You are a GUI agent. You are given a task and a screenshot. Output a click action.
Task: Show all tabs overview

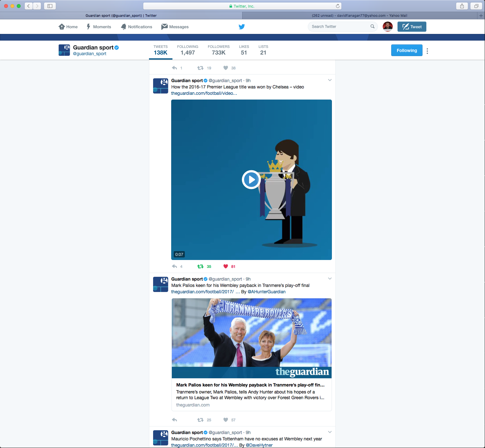point(476,6)
